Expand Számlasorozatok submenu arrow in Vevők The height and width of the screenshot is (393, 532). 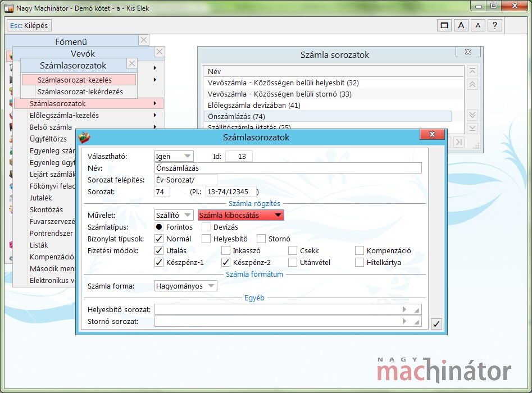[154, 103]
